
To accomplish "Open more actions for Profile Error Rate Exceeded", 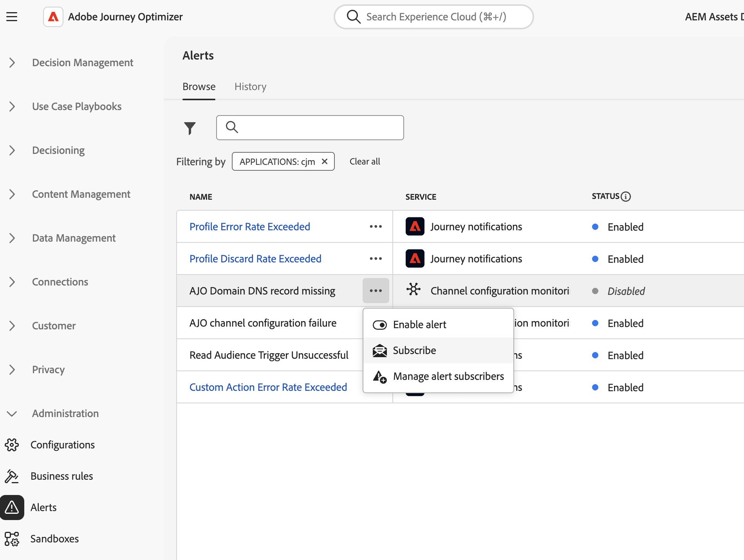I will [x=376, y=227].
